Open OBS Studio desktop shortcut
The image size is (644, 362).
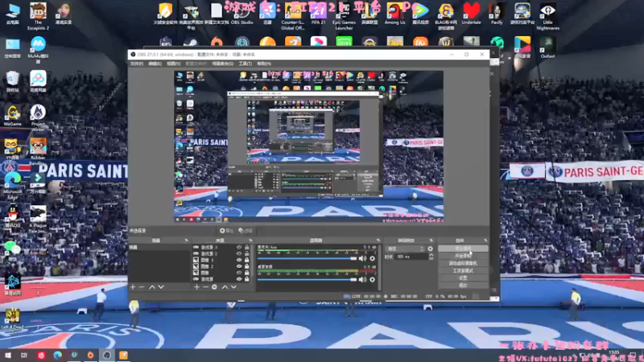[242, 14]
